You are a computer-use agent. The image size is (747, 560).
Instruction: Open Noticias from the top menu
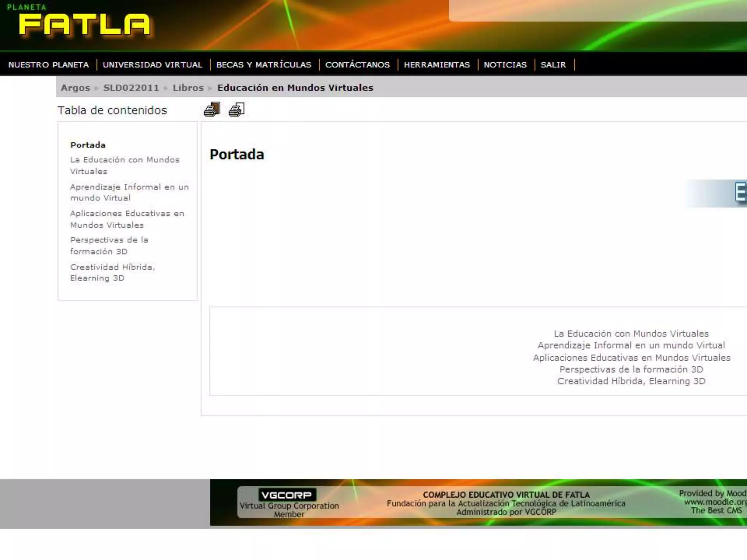coord(505,65)
